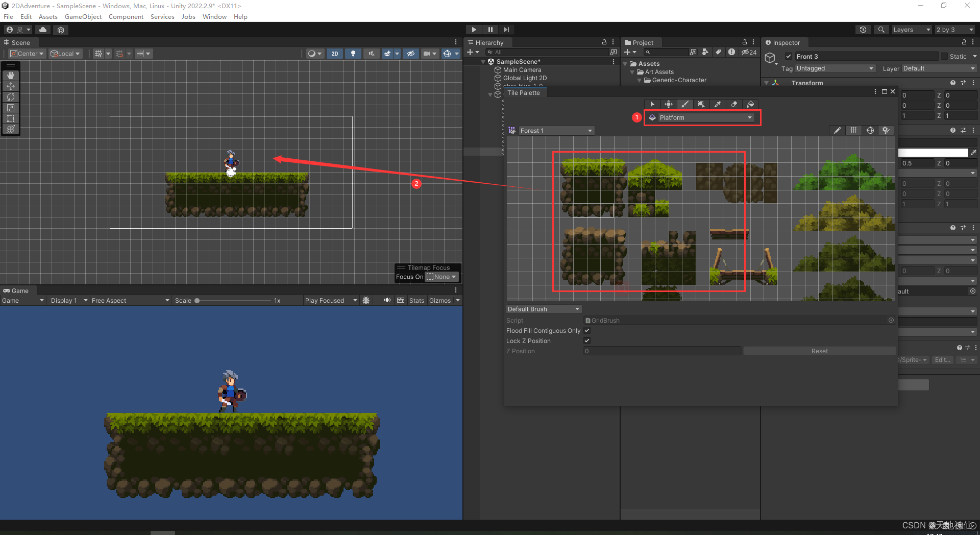980x535 pixels.
Task: Open the Forest 1 palette dropdown
Action: pos(556,131)
